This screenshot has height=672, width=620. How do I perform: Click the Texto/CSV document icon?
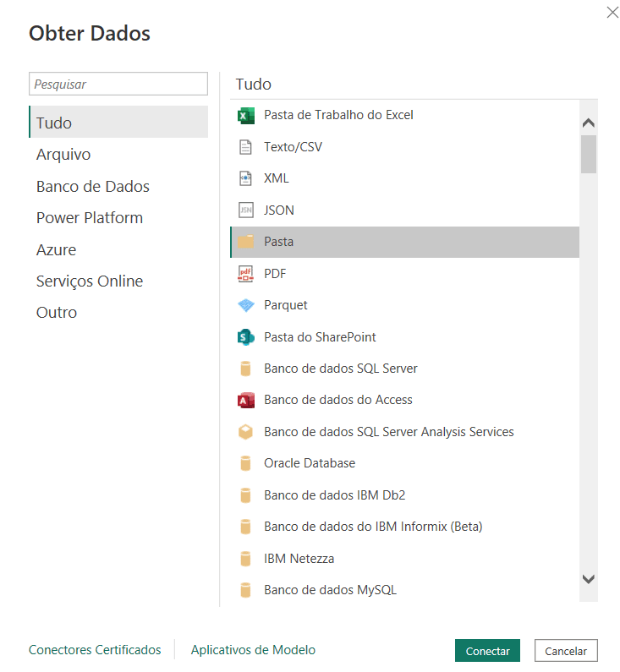point(245,147)
